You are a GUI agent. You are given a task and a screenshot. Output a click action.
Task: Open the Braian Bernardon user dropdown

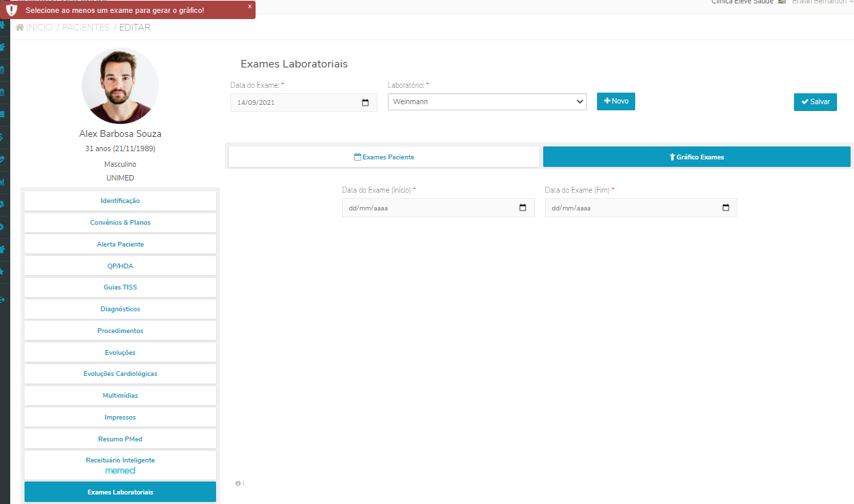pyautogui.click(x=823, y=2)
